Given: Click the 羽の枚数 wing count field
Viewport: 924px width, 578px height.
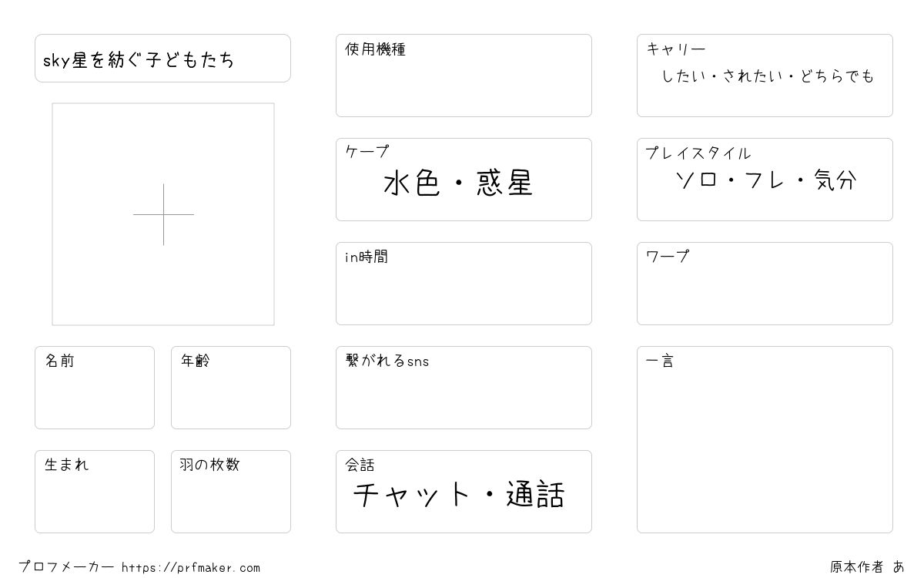Looking at the screenshot, I should click(231, 492).
